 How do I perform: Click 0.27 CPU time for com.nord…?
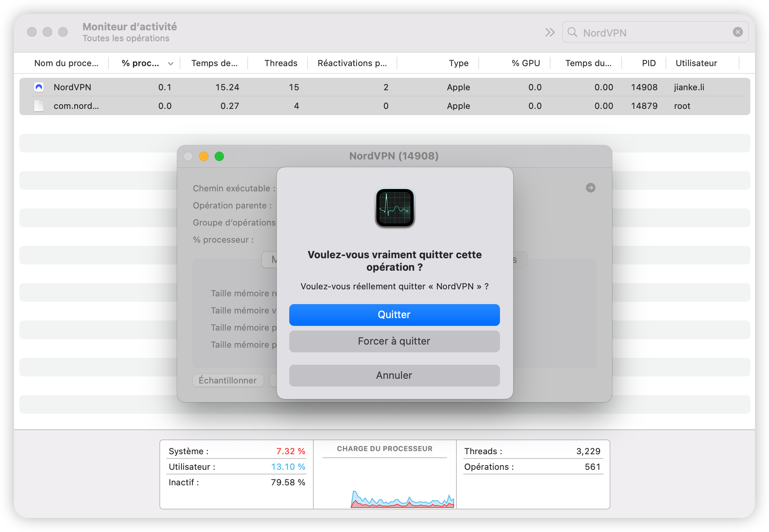(229, 106)
